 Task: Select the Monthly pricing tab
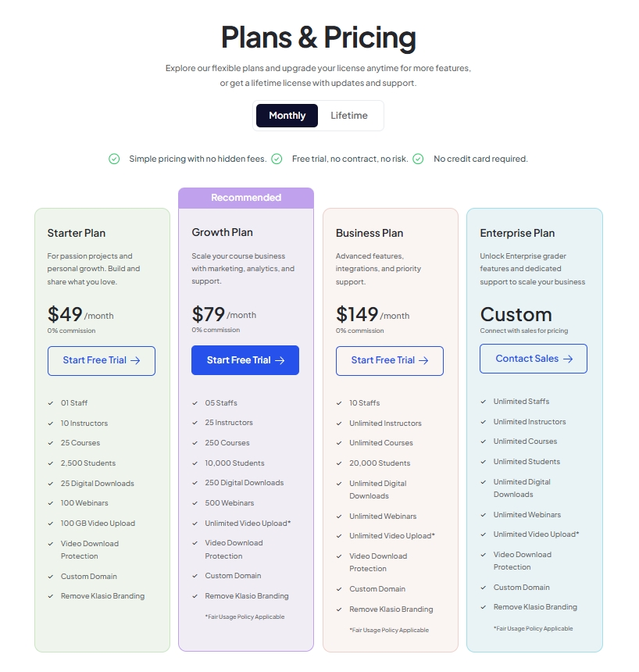coord(287,115)
